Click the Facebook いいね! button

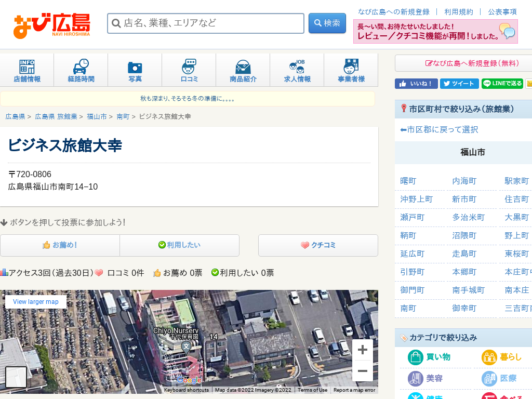point(416,84)
